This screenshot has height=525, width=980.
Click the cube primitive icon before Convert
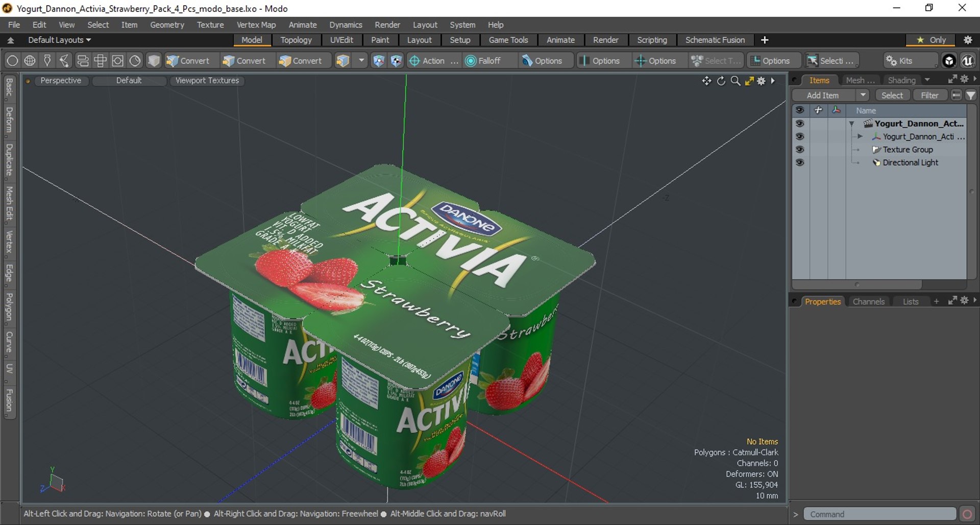tap(153, 61)
